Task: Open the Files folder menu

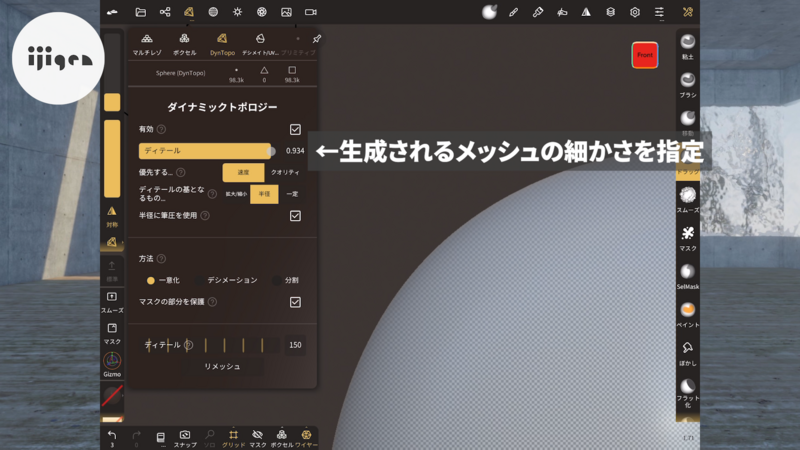Action: click(x=140, y=12)
